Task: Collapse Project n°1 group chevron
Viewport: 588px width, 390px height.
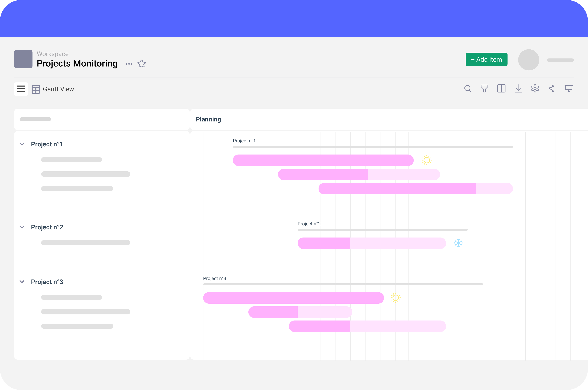Action: (22, 144)
